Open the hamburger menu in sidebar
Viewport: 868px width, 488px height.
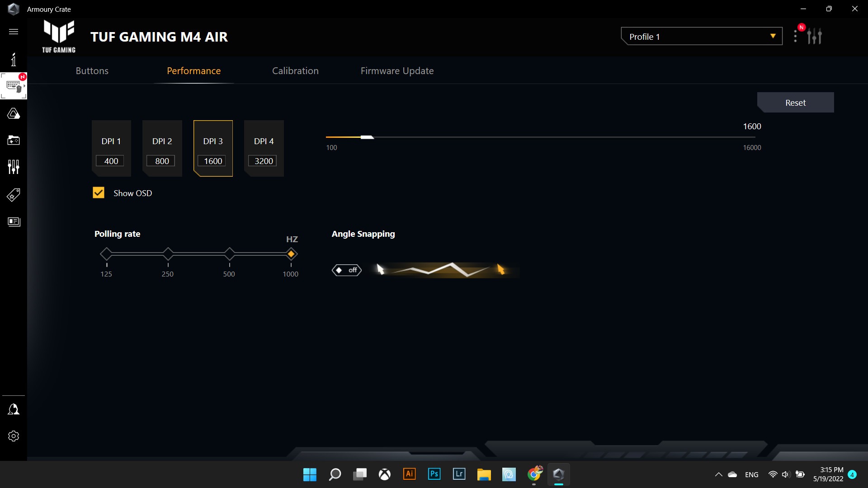(14, 32)
